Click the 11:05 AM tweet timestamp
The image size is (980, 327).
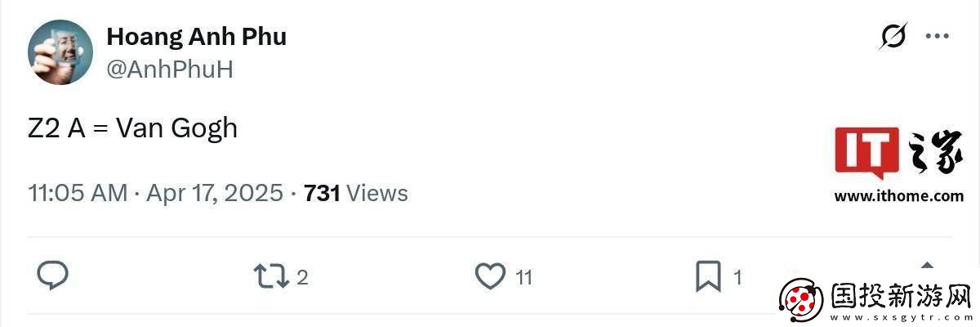coord(78,194)
